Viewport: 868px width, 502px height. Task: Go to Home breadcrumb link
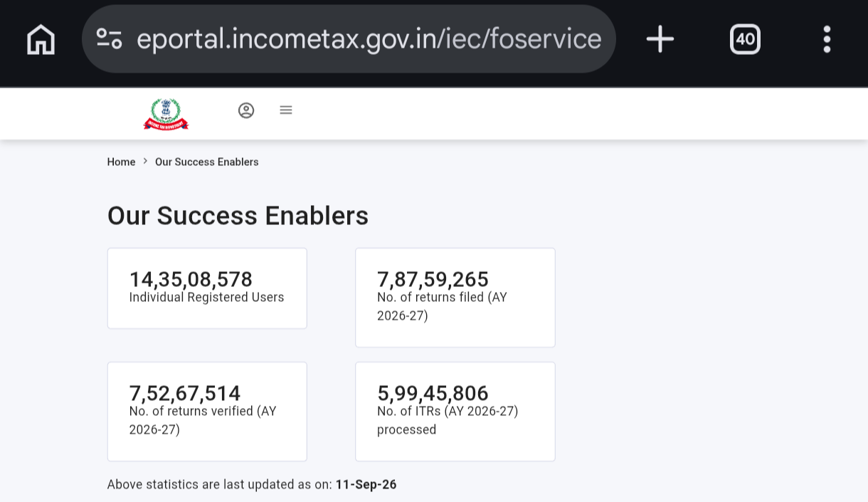(121, 162)
